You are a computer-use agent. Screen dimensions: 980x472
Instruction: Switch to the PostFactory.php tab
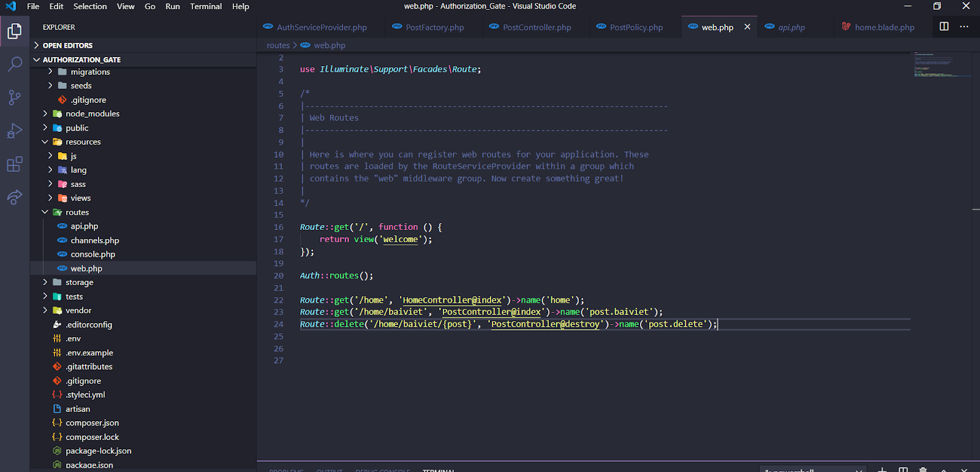coord(435,27)
